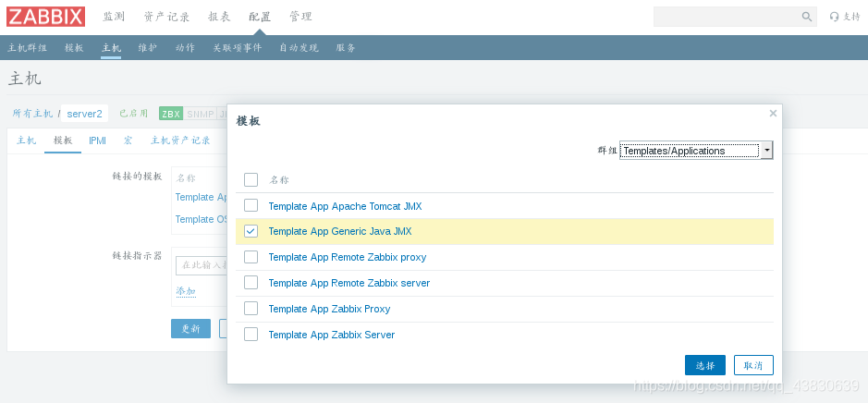Open the 群组 Templates/Applications dropdown
The width and height of the screenshot is (868, 403).
pos(696,150)
